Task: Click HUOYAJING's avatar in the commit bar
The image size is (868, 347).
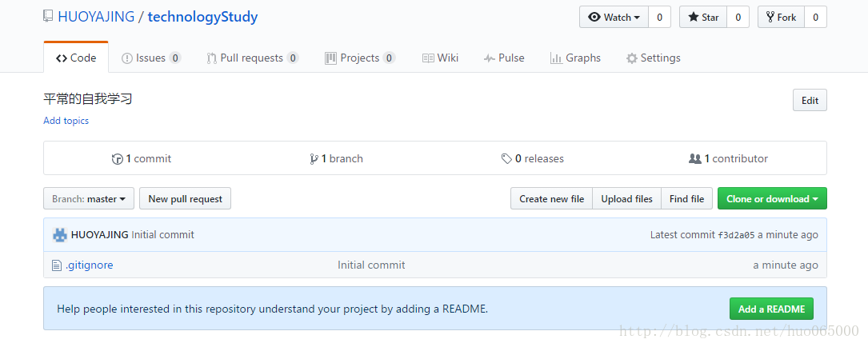Action: (x=60, y=234)
